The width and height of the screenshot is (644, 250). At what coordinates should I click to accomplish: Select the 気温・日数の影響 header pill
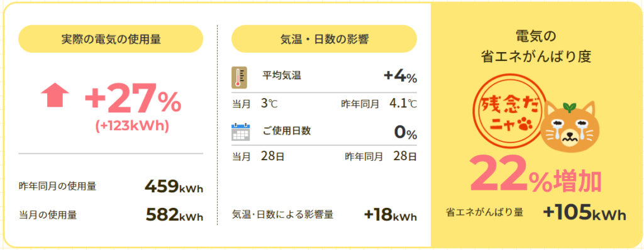pyautogui.click(x=324, y=39)
